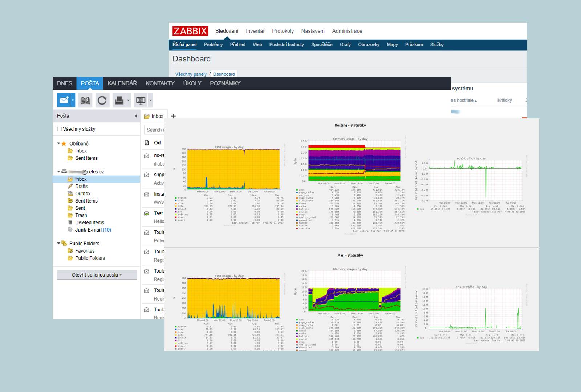Click the new email compose icon
The width and height of the screenshot is (581, 392).
tap(64, 100)
